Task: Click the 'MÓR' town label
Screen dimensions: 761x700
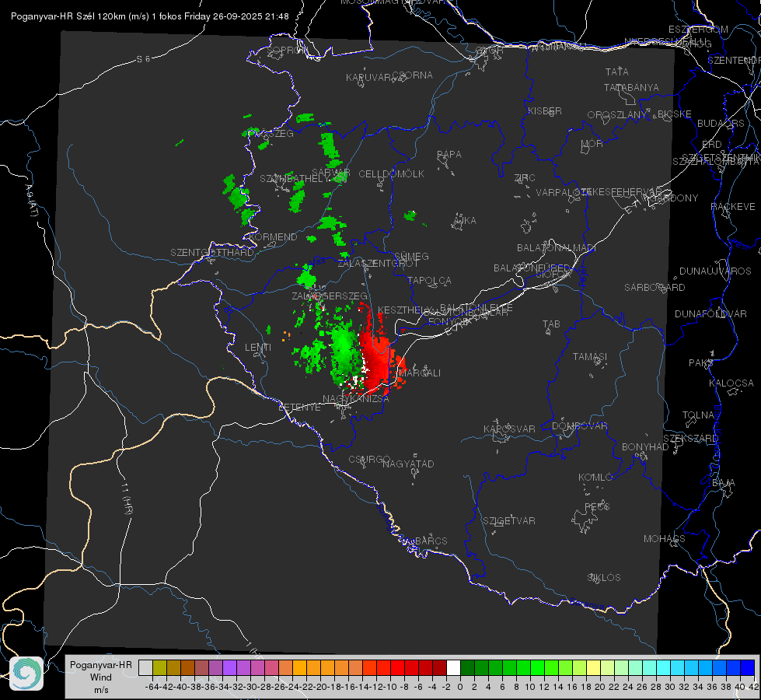Action: (592, 143)
